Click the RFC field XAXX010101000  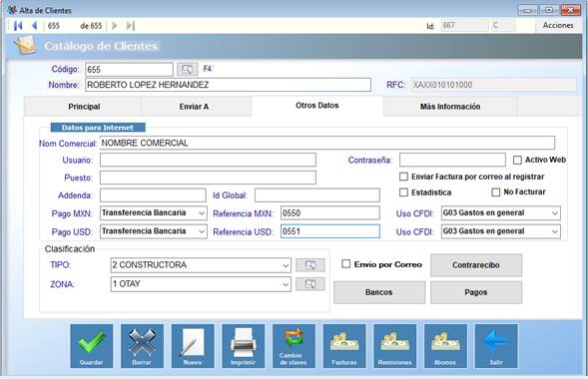click(x=493, y=85)
